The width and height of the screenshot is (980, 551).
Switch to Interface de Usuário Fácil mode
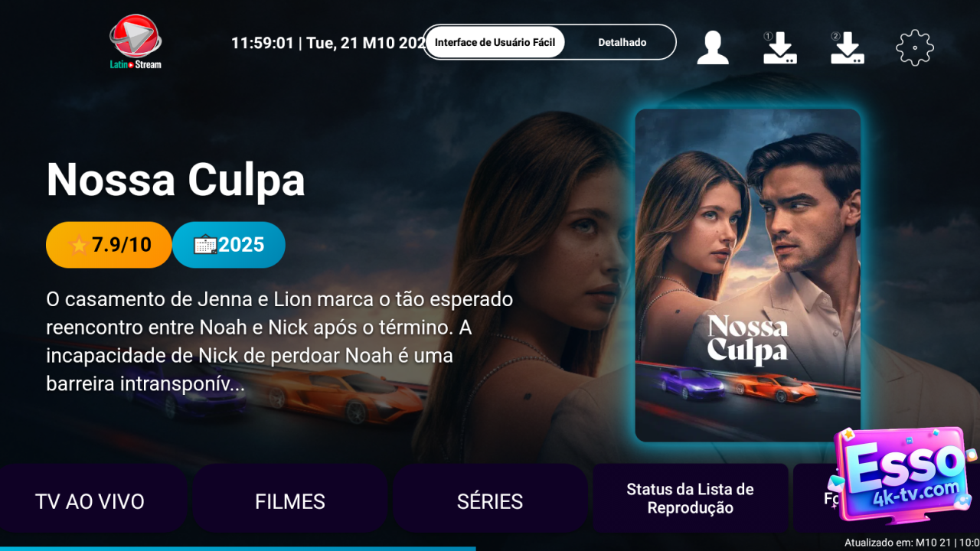click(495, 42)
